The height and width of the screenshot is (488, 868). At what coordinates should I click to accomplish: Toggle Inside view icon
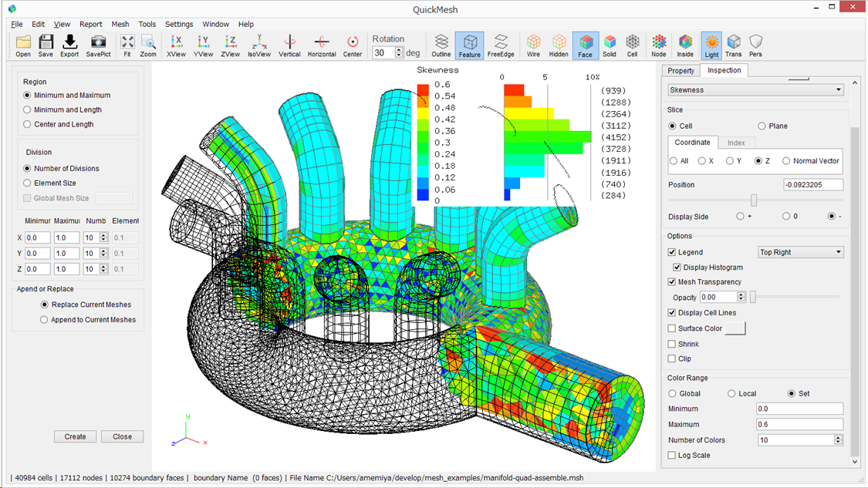pos(685,45)
